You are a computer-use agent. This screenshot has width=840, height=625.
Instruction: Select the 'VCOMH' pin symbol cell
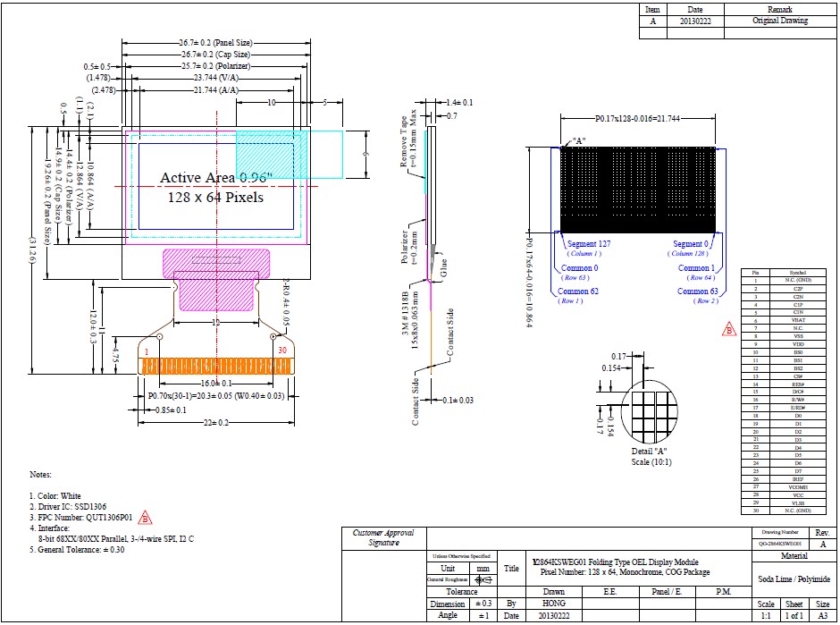click(798, 487)
